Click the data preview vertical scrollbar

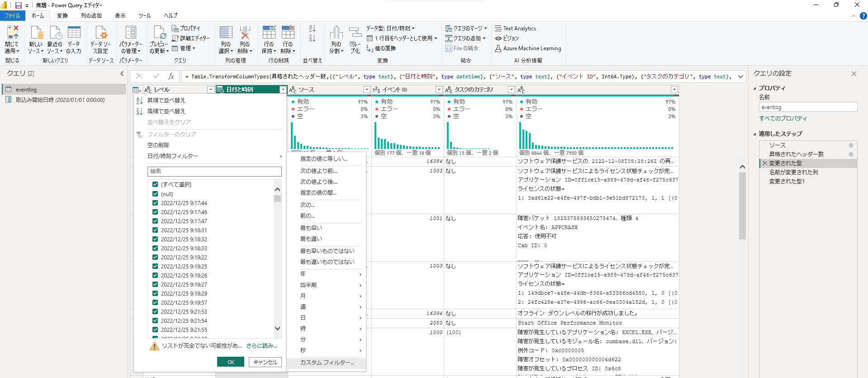[742, 206]
